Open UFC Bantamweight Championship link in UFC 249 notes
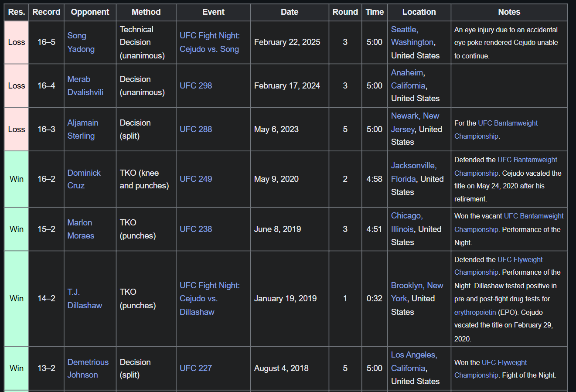This screenshot has width=576, height=392. coord(506,167)
